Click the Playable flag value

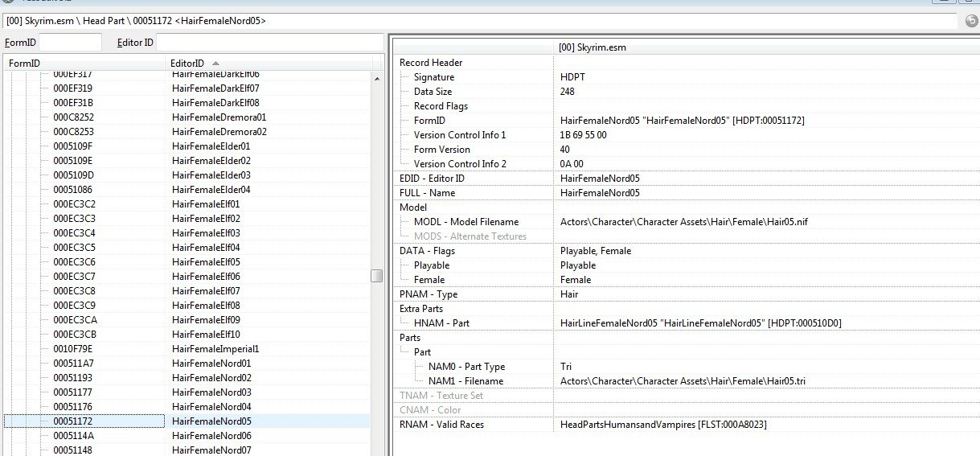(578, 265)
